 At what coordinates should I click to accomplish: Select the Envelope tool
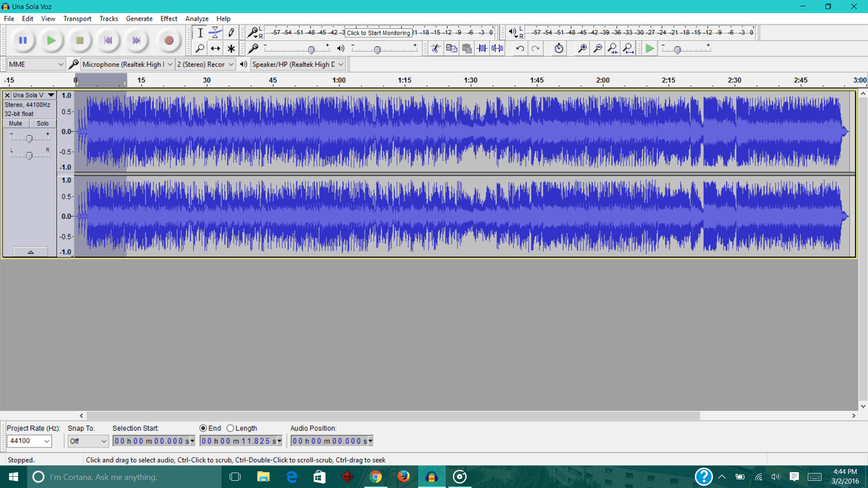click(215, 33)
